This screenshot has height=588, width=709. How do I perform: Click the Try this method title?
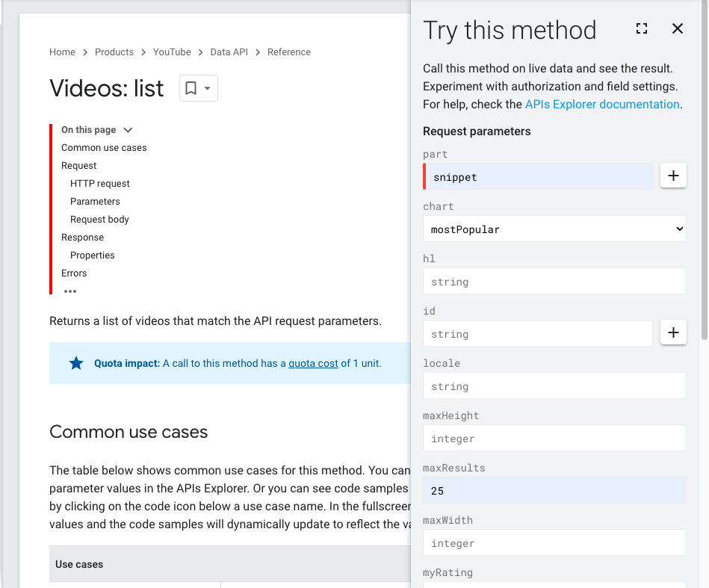(510, 31)
